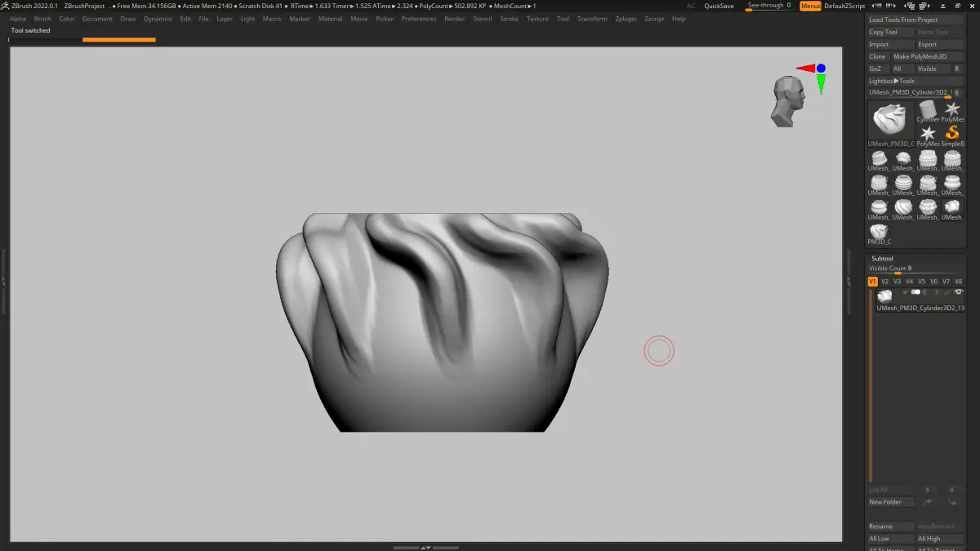Screen dimensions: 980x551
Task: Open the Stroke menu
Action: click(x=509, y=19)
